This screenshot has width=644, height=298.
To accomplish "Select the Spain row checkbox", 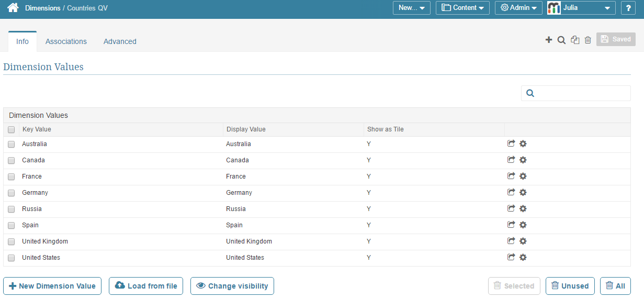I will click(11, 225).
